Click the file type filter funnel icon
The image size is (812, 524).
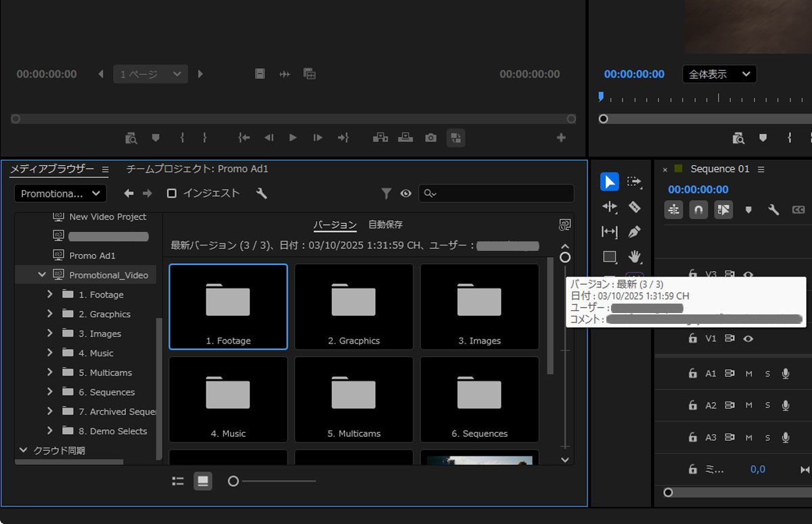[386, 193]
